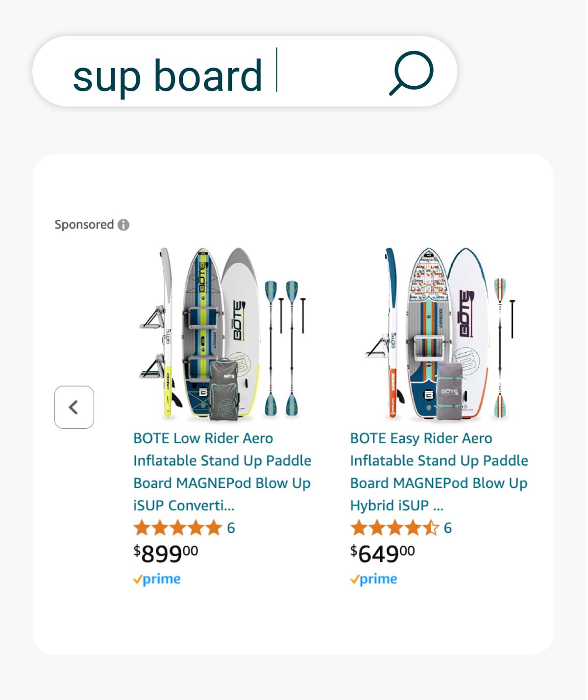Click the review count next to Low Rider stars
This screenshot has width=588, height=700.
231,528
